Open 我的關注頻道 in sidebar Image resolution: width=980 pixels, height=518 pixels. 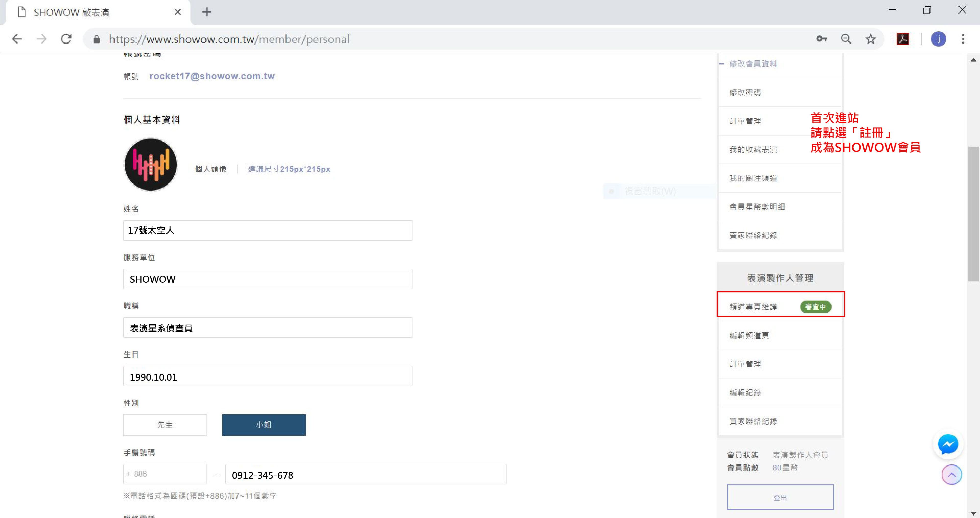coord(753,178)
